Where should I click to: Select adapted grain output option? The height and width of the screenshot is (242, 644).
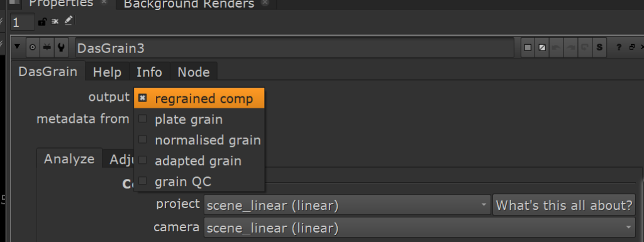[x=199, y=161]
